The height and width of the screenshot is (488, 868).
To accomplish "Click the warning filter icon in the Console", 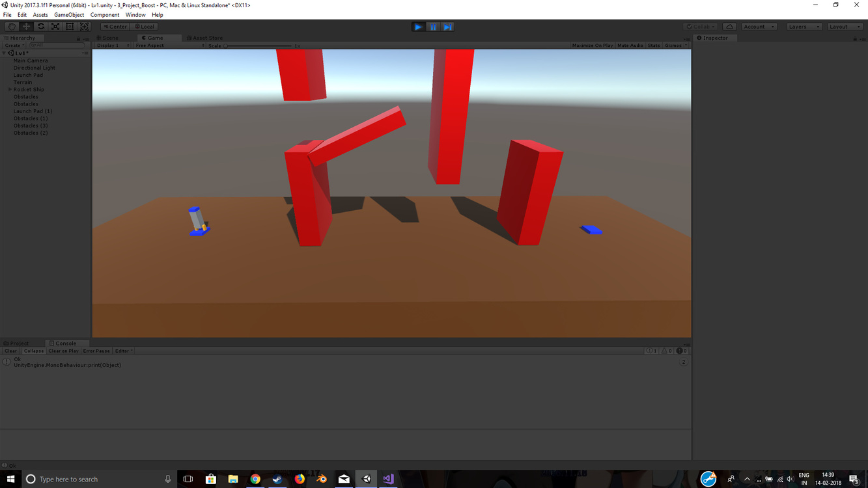I will 665,350.
